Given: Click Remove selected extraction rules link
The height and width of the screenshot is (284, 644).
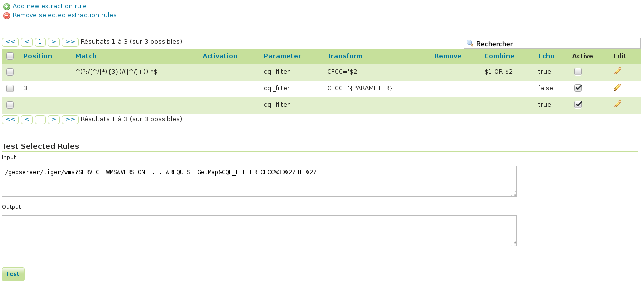Looking at the screenshot, I should coord(65,15).
